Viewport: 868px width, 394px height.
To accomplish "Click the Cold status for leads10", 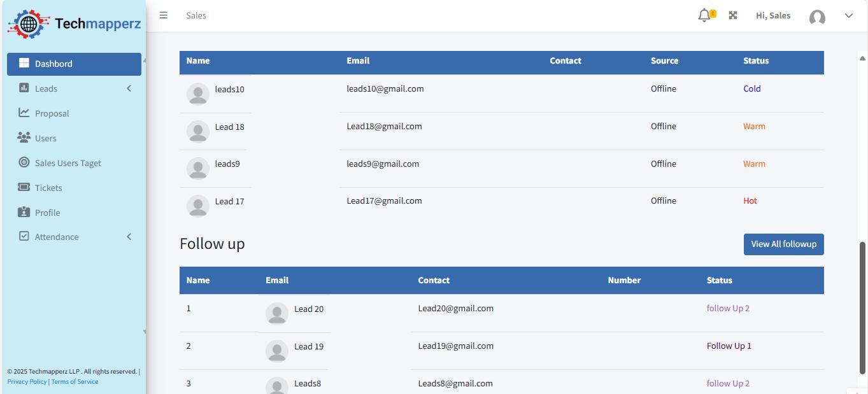I will 752,88.
